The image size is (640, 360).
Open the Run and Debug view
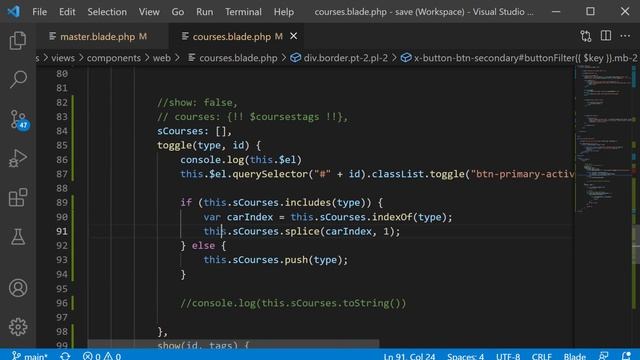[x=18, y=158]
